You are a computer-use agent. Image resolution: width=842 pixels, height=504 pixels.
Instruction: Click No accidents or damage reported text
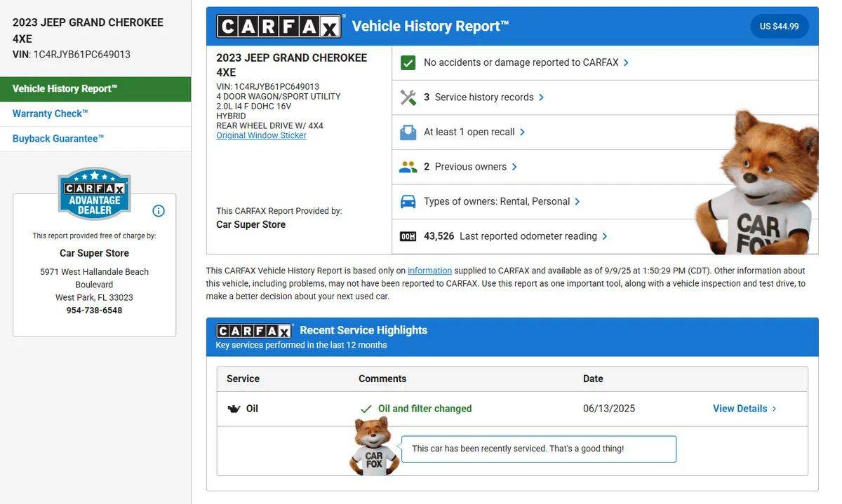pos(521,62)
